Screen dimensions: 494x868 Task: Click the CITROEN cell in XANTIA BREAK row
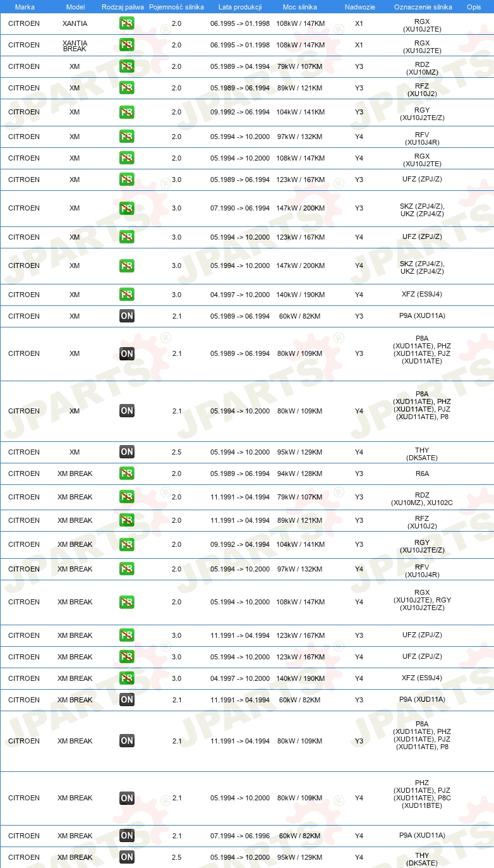point(24,45)
